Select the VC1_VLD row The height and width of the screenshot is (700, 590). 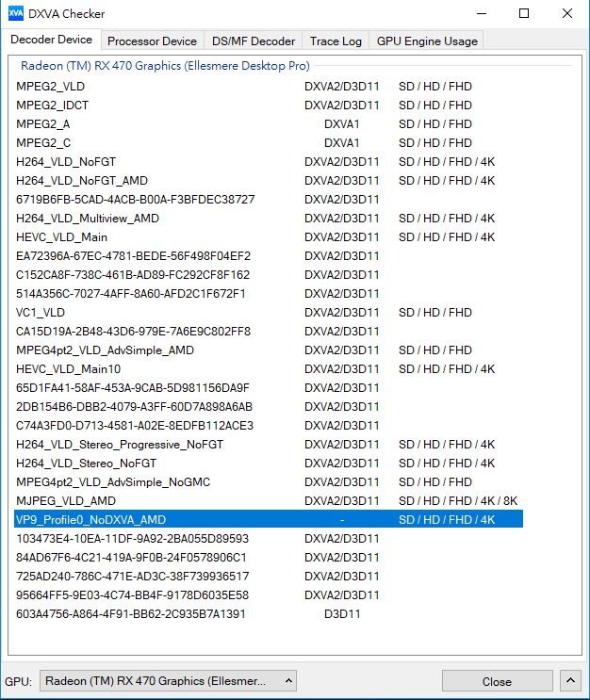[269, 313]
